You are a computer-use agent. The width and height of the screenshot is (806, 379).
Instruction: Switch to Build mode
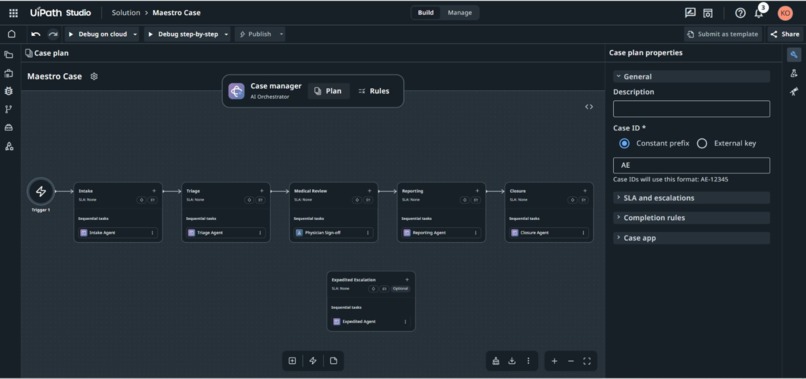[x=426, y=13]
